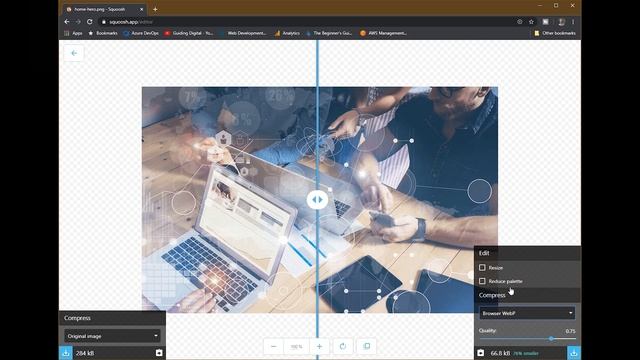The image size is (640, 360).
Task: Click the 76% smaller label
Action: (526, 353)
